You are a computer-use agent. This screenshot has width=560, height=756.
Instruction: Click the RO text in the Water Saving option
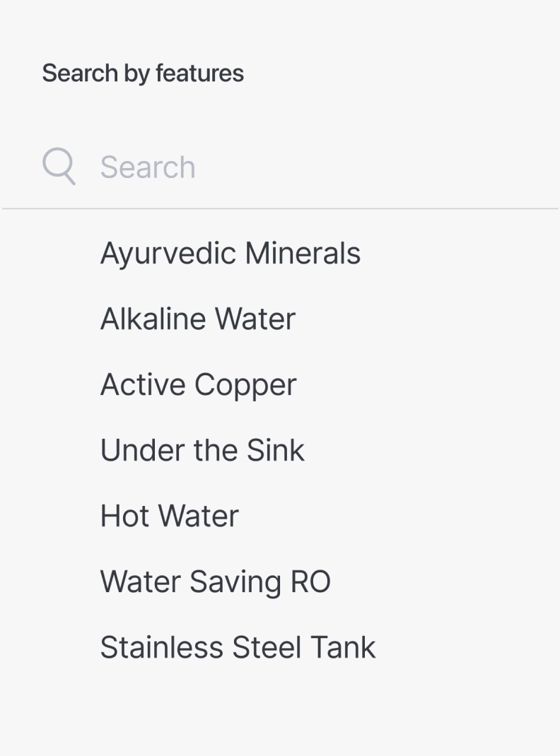click(310, 581)
